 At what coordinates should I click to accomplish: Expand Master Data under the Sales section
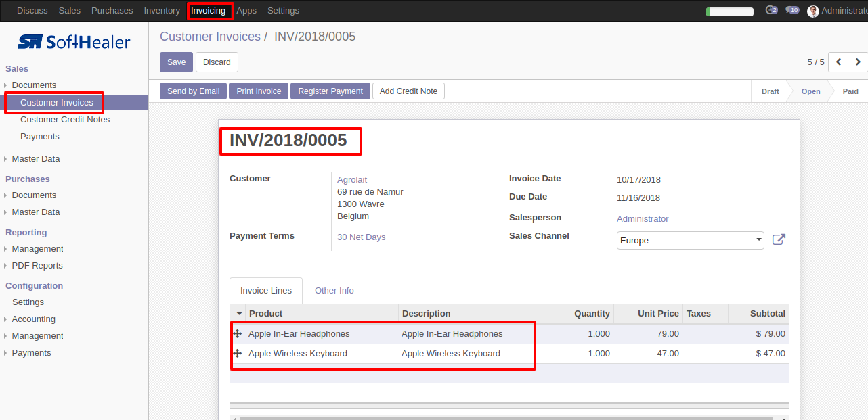[35, 159]
